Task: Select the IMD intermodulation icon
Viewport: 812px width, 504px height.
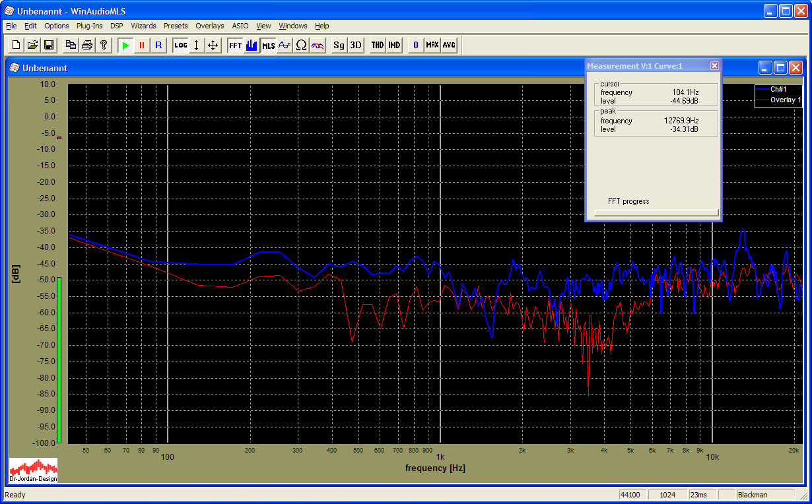Action: (x=394, y=46)
